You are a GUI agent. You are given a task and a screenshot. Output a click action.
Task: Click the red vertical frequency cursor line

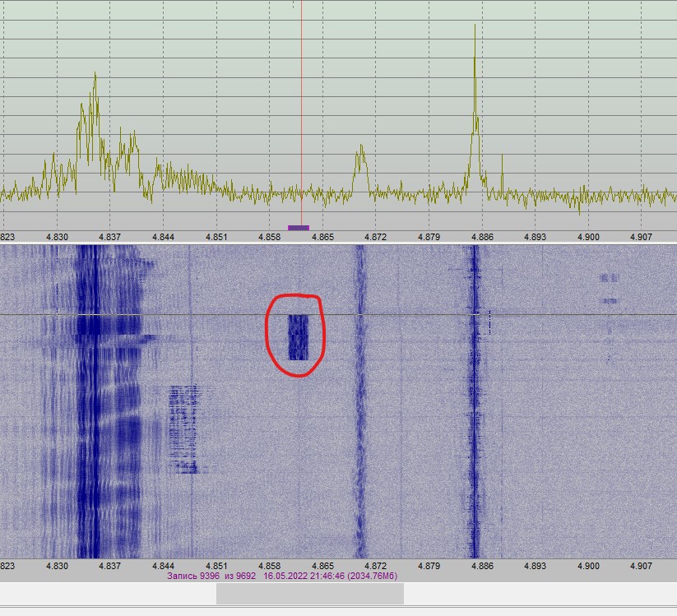301,112
